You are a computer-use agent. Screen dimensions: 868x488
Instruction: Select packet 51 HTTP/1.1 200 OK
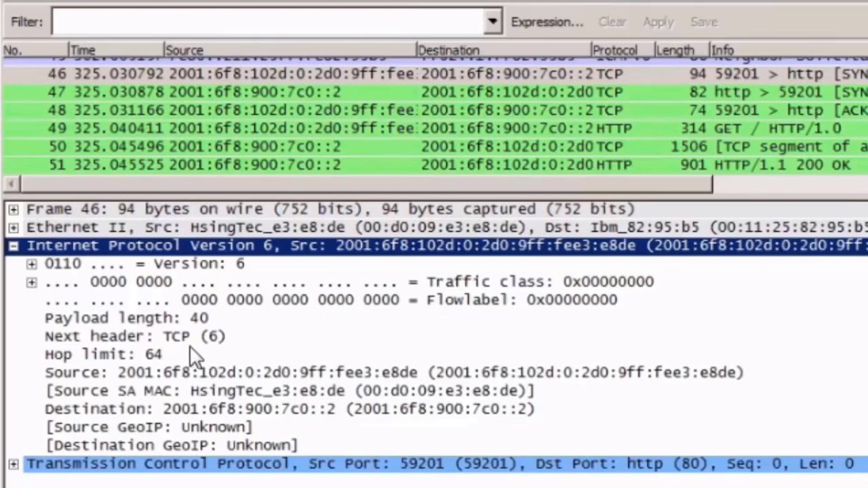point(434,165)
